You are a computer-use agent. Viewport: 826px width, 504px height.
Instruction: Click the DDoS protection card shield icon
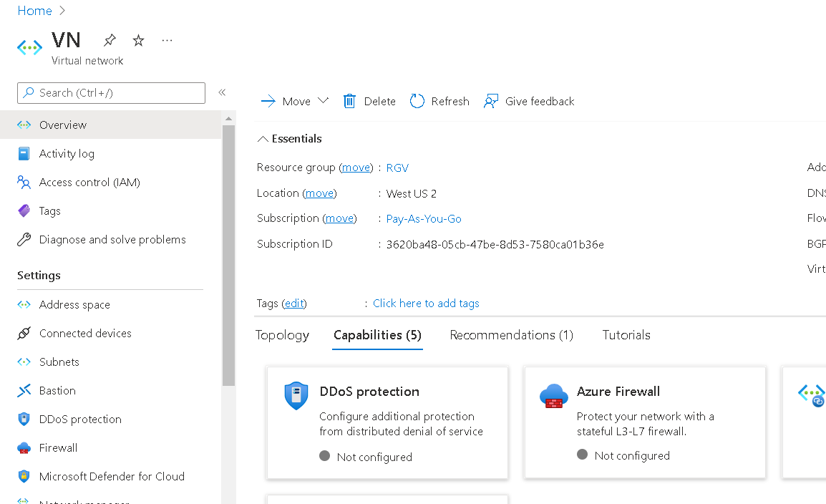coord(296,395)
